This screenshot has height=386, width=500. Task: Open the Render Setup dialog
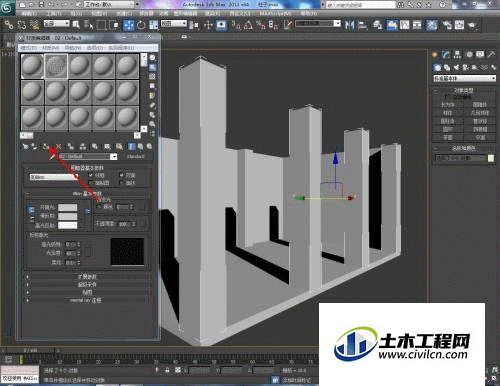click(447, 25)
